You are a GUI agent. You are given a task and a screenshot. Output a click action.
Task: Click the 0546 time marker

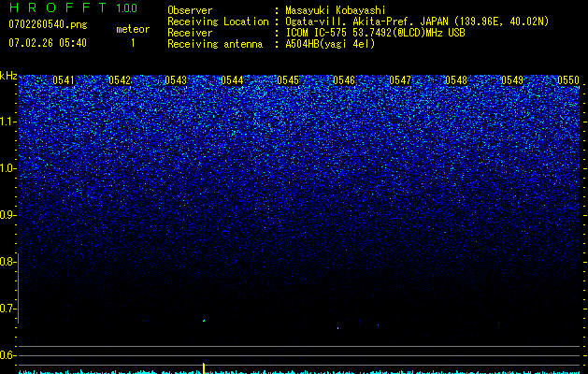point(344,80)
